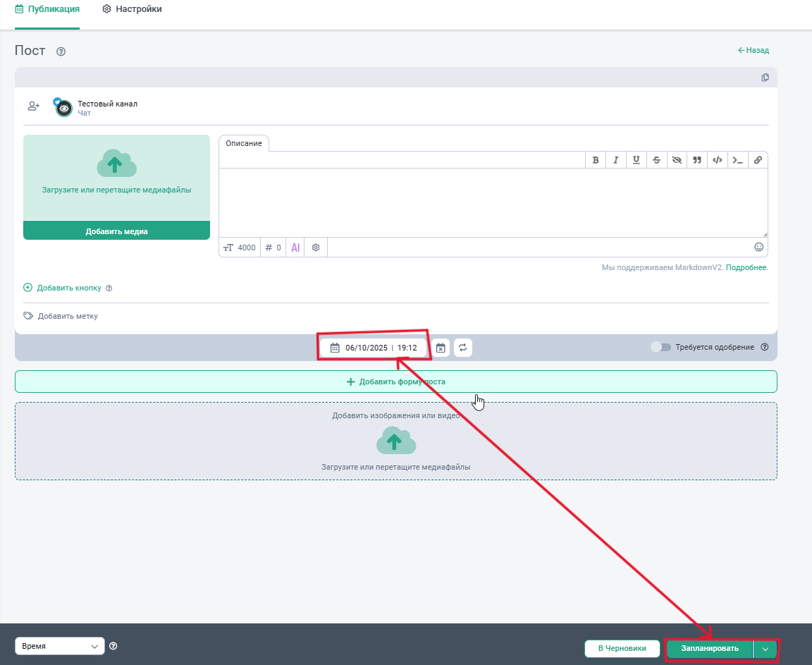
Task: Enable the repeat post icon
Action: (462, 348)
